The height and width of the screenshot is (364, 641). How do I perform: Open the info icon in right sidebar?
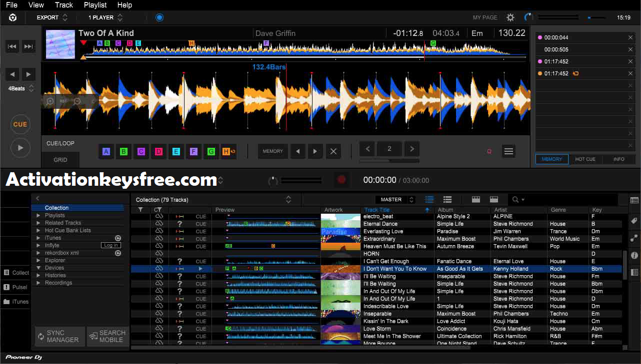(634, 255)
